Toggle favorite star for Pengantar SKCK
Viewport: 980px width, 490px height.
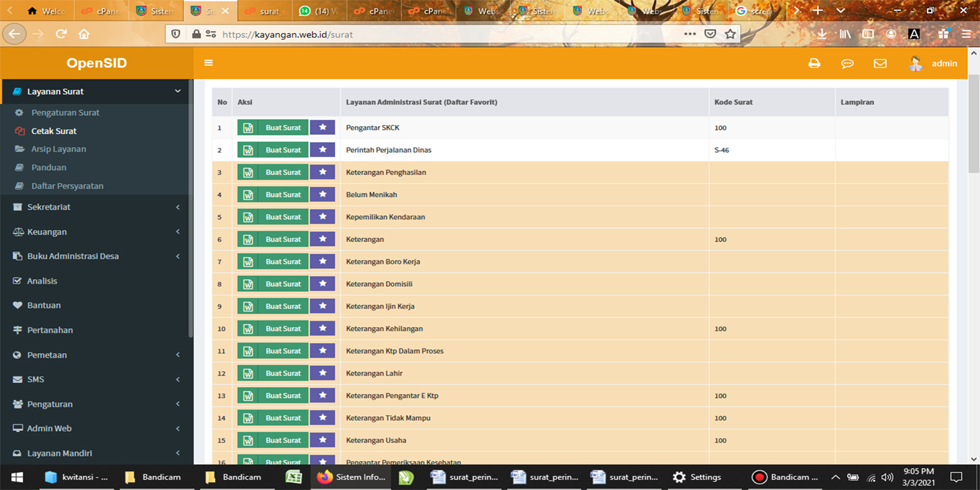(x=322, y=127)
